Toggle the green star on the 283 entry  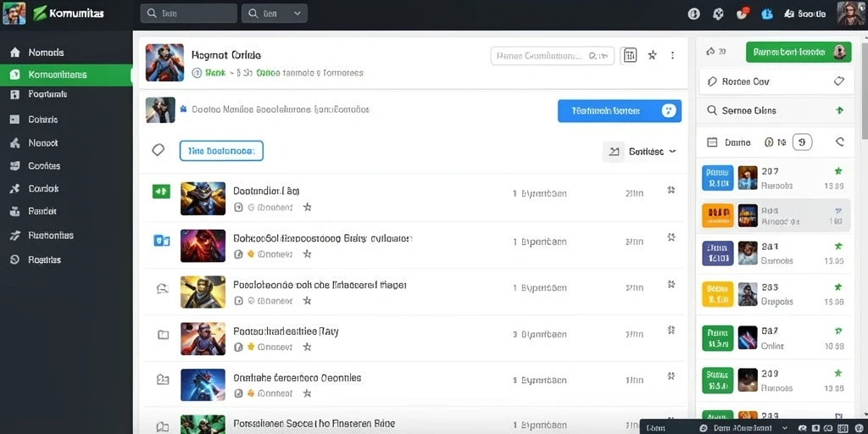click(838, 287)
